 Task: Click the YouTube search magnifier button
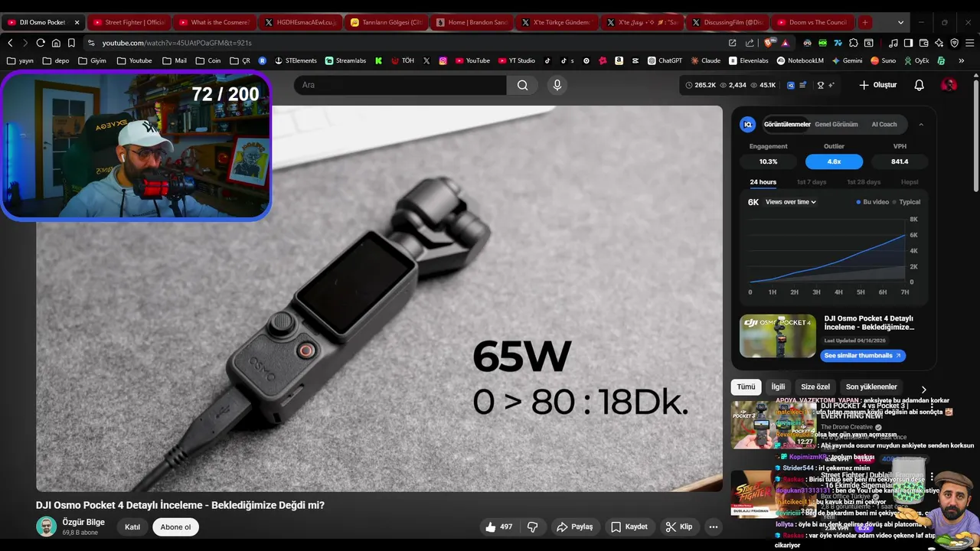tap(522, 85)
